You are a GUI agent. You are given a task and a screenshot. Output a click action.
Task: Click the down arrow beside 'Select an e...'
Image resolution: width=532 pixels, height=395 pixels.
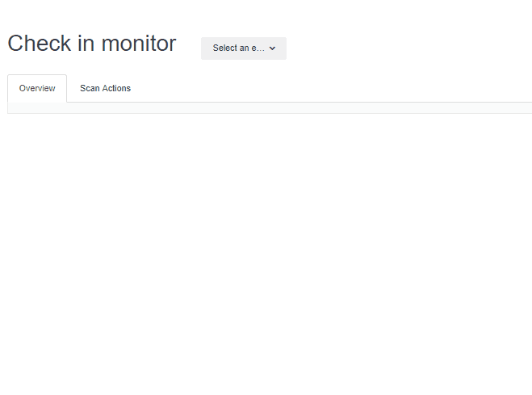272,48
